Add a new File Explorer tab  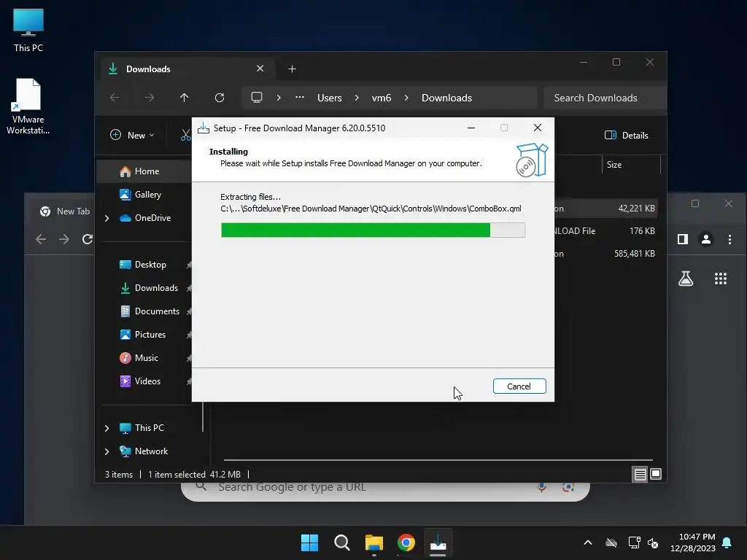292,69
